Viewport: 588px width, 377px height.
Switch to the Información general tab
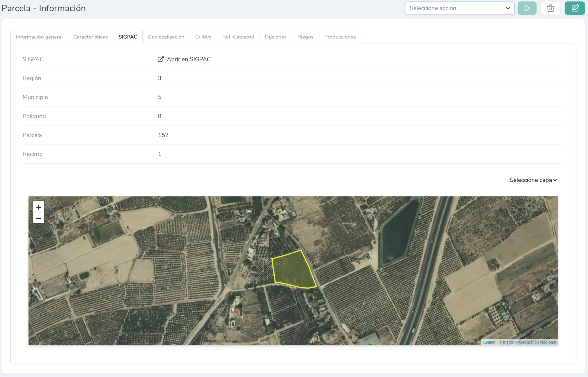tap(39, 37)
